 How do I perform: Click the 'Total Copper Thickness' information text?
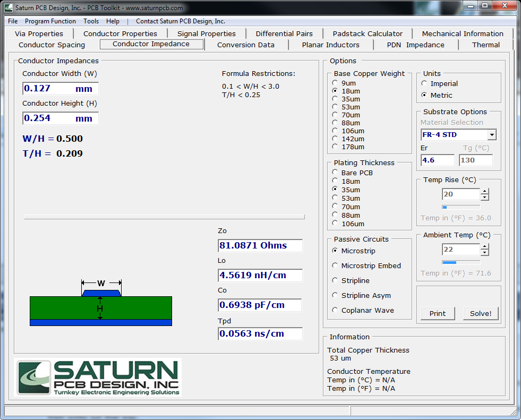click(x=368, y=350)
